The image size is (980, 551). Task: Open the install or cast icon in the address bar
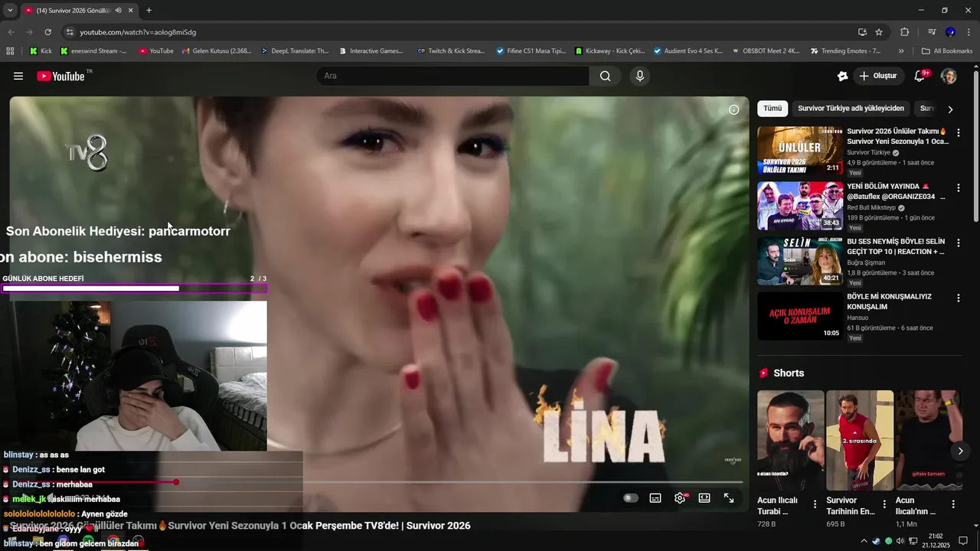coord(862,32)
